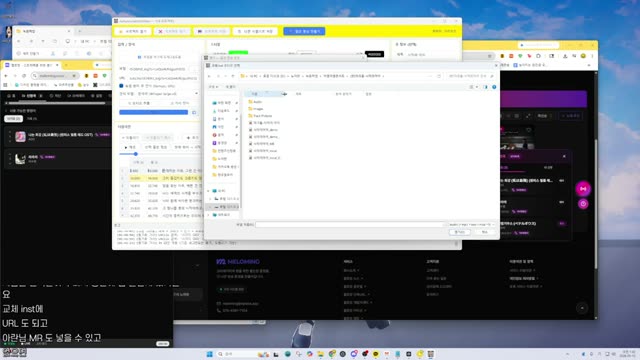The height and width of the screenshot is (360, 640).
Task: Open the help icon in file dialog
Action: point(494,87)
